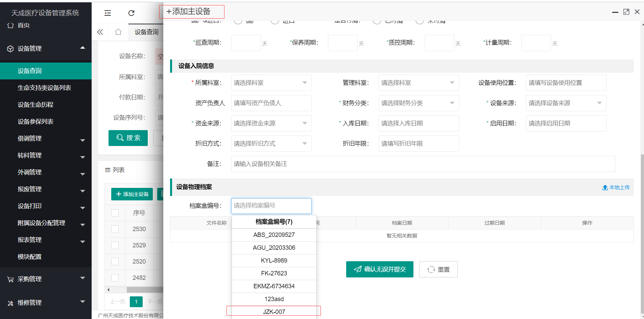Click the dialog vertical scrollbar
This screenshot has width=644, height=319.
(x=642, y=233)
